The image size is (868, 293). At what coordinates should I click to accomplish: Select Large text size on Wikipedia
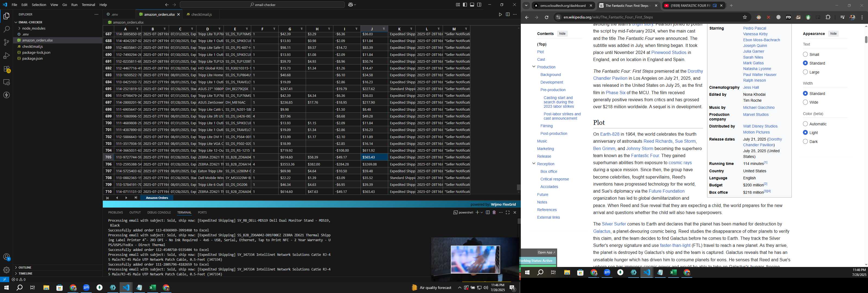[805, 72]
